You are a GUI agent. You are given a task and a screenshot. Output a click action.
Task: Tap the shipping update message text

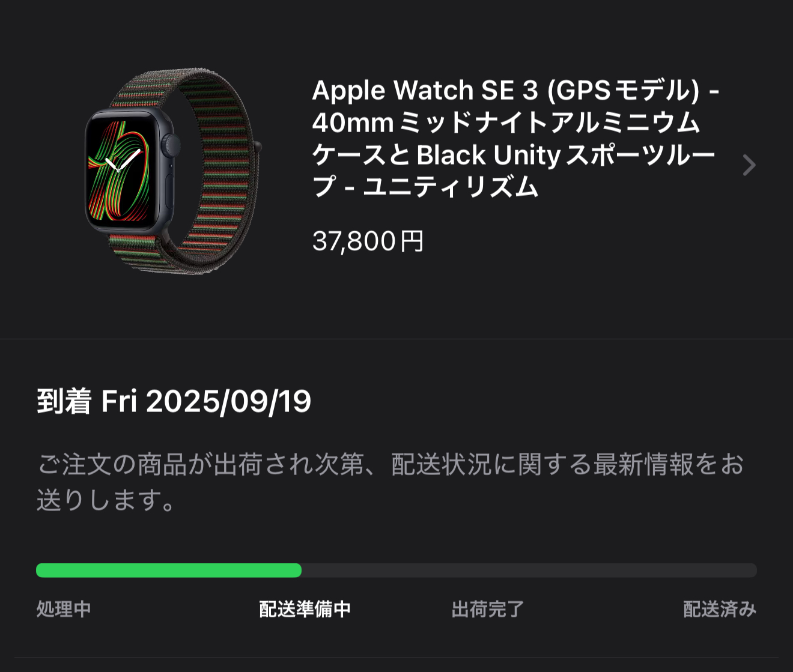pyautogui.click(x=390, y=482)
